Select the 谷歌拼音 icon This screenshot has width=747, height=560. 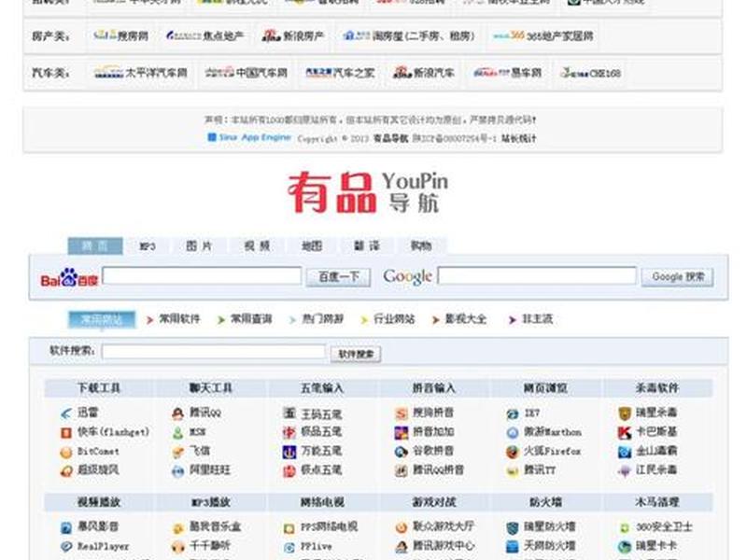pyautogui.click(x=402, y=452)
